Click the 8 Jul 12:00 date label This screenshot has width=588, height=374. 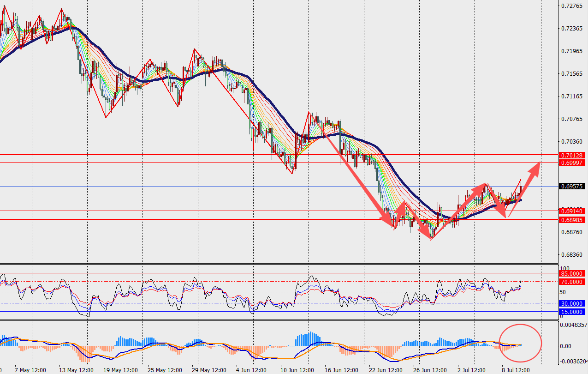[x=515, y=370]
